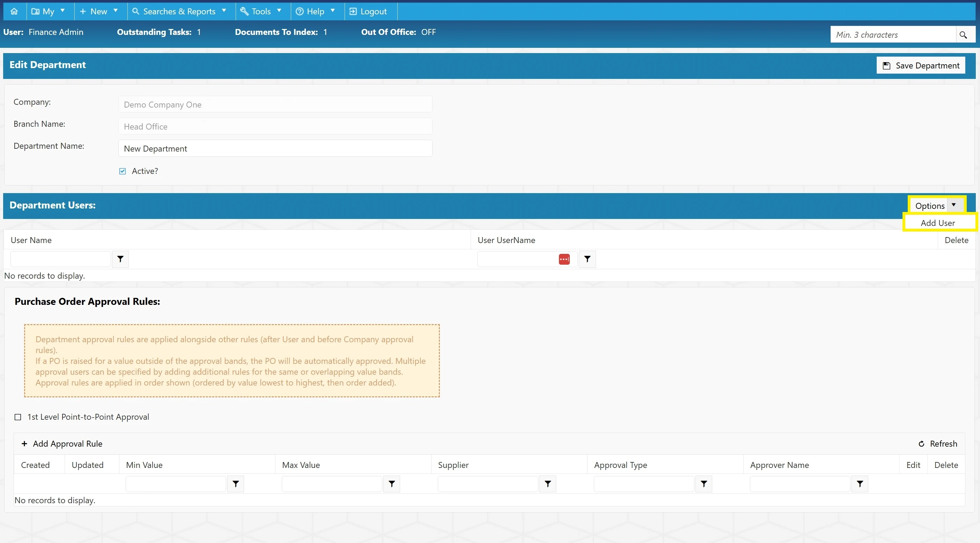Enable 1st Level Point-to-Point Approval
980x543 pixels.
(x=17, y=417)
